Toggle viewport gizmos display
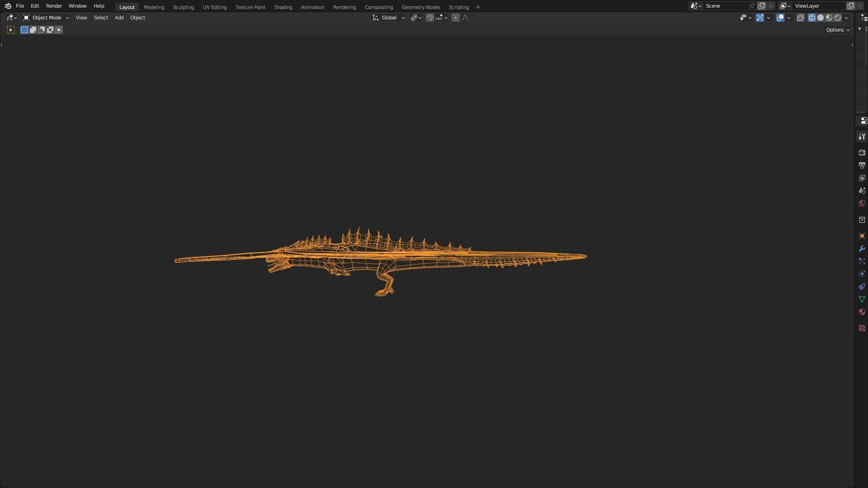Viewport: 868px width, 488px height. pos(760,18)
